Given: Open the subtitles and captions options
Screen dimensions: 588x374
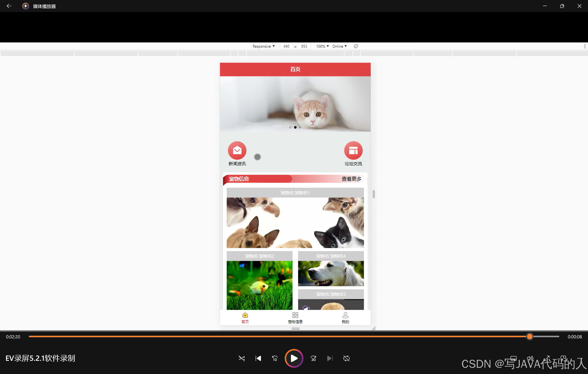Looking at the screenshot, I should [x=513, y=358].
